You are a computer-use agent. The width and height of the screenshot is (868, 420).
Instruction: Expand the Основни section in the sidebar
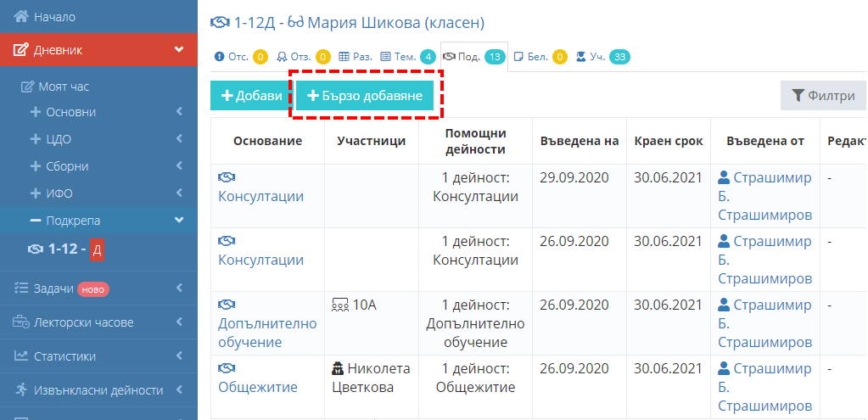pyautogui.click(x=107, y=112)
